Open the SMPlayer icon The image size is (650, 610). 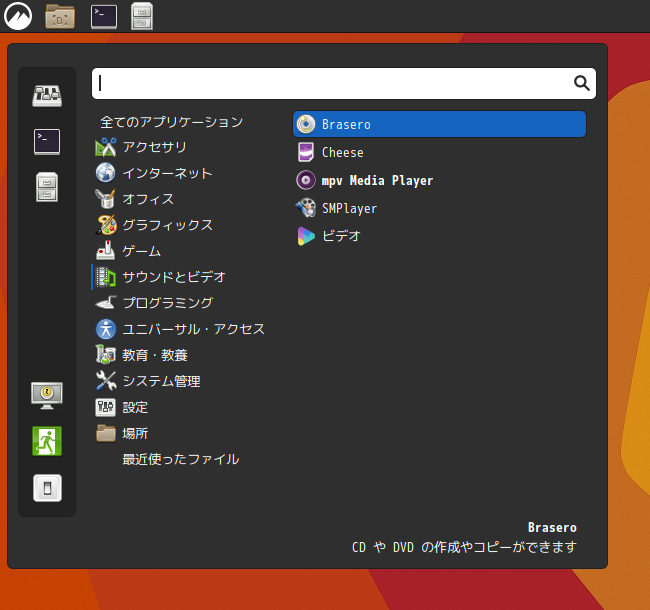pos(306,208)
